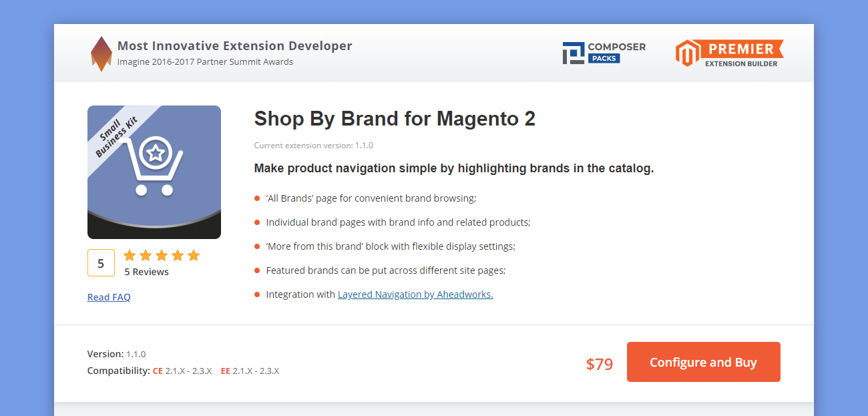Click the fifth rating star
This screenshot has width=868, height=416.
(x=194, y=255)
